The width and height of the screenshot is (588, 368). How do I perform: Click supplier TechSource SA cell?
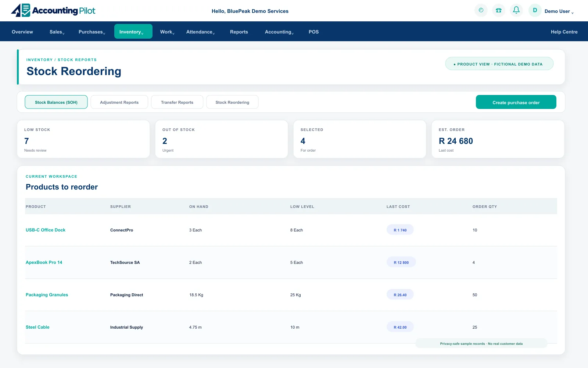[125, 262]
